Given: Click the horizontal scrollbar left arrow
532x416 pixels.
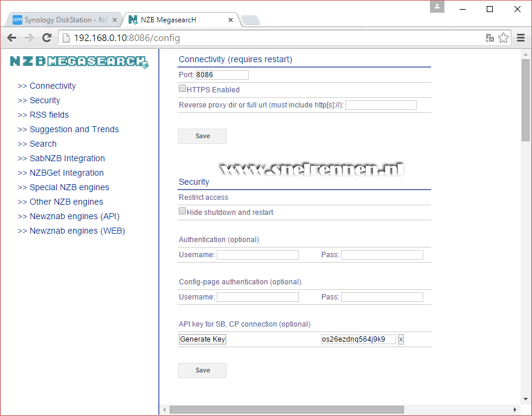Looking at the screenshot, I should (x=164, y=409).
